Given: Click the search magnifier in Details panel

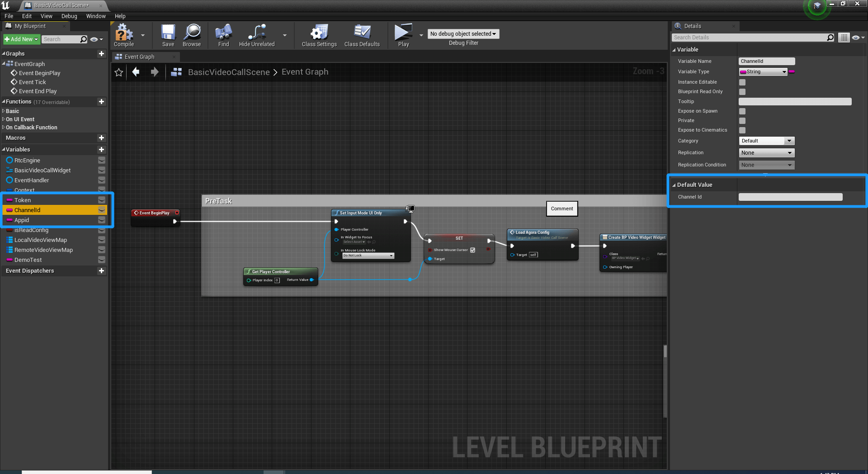Looking at the screenshot, I should click(830, 38).
